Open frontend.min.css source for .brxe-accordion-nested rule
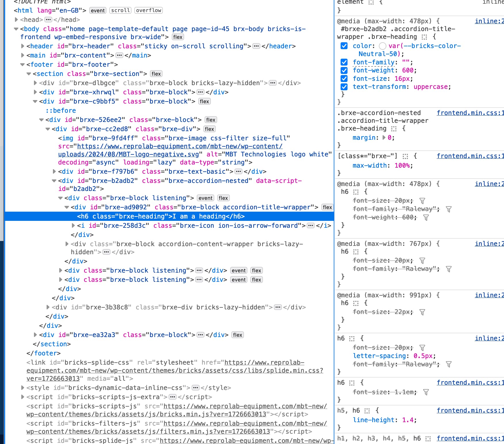The height and width of the screenshot is (444, 504). click(x=470, y=113)
